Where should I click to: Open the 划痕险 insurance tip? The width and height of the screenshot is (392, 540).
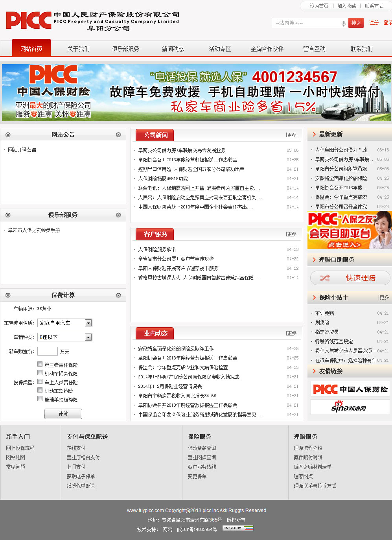[322, 323]
